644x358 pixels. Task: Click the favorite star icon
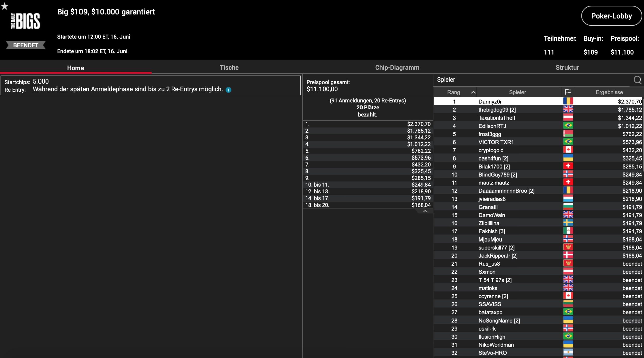click(4, 6)
